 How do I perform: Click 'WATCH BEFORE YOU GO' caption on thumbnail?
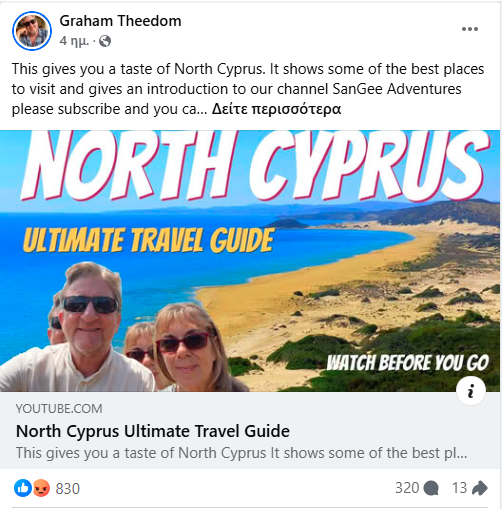click(x=408, y=363)
